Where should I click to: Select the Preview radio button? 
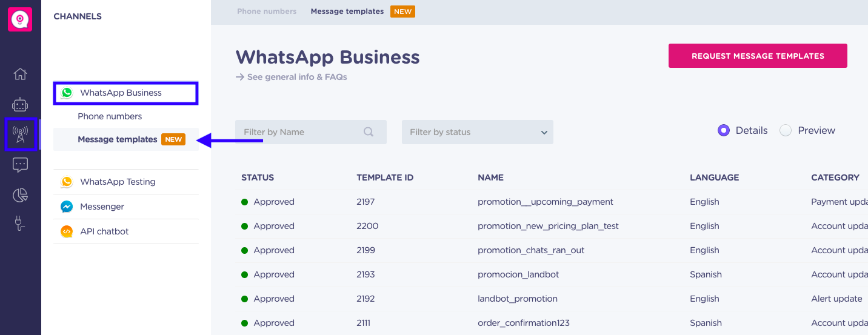point(786,130)
